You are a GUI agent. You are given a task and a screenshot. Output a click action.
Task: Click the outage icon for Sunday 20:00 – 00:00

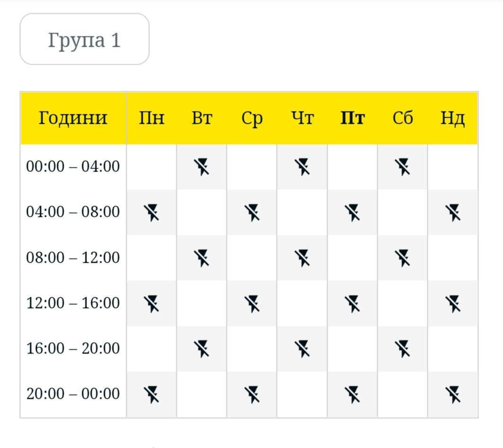pos(453,394)
